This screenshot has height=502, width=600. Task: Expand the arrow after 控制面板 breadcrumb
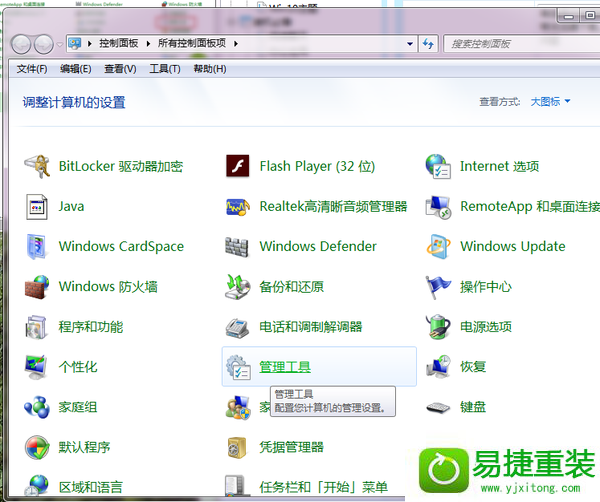tap(148, 44)
